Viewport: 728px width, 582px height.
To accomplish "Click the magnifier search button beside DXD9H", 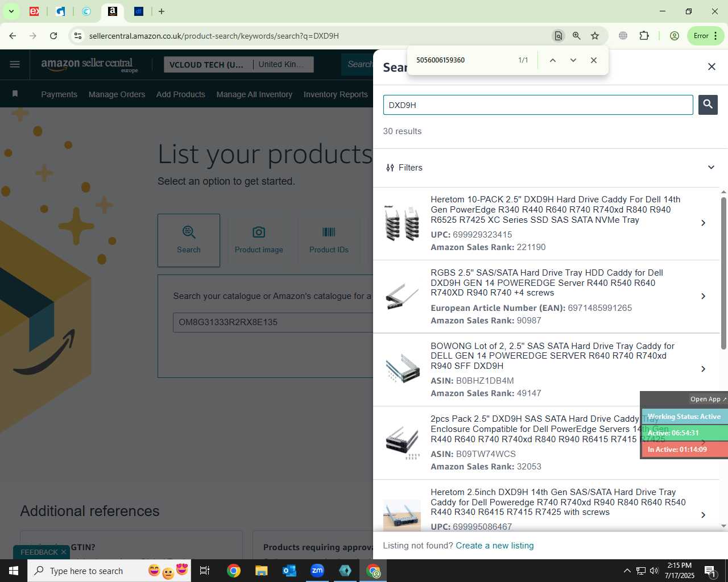I will point(708,105).
